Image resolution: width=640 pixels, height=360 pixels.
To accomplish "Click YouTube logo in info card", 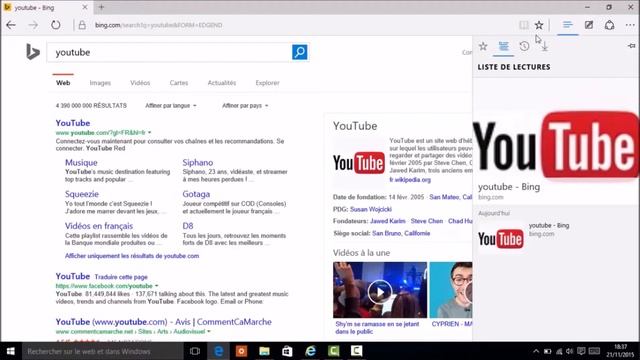I will tap(358, 163).
